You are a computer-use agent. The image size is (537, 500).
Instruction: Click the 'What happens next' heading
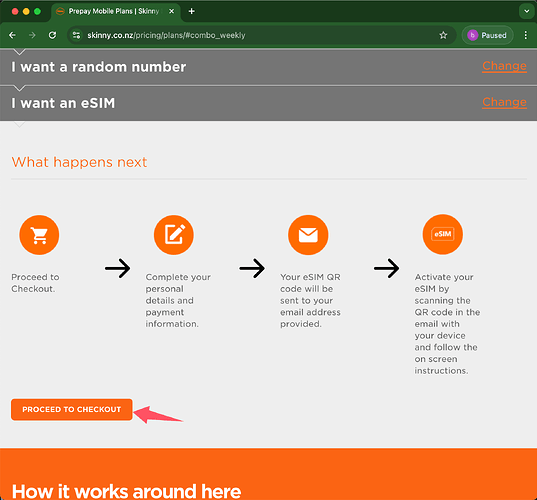tap(79, 162)
